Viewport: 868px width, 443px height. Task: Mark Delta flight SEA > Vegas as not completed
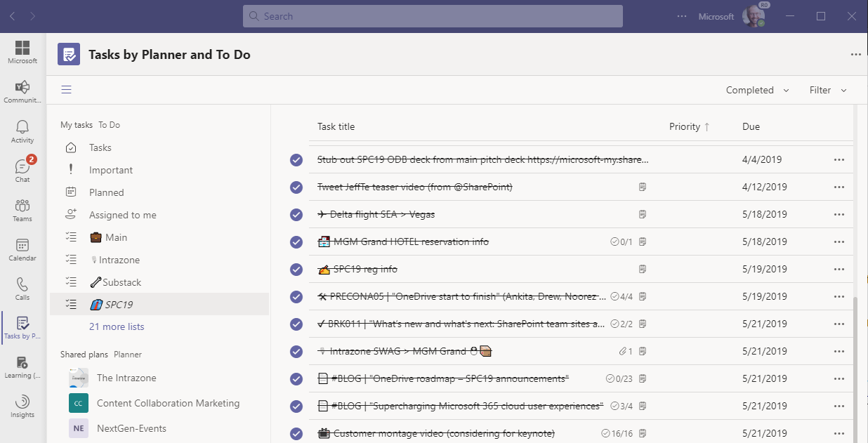point(295,214)
